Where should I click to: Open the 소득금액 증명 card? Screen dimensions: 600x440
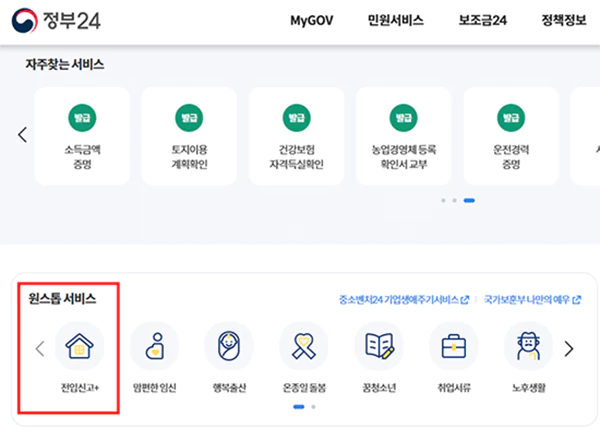tap(82, 136)
